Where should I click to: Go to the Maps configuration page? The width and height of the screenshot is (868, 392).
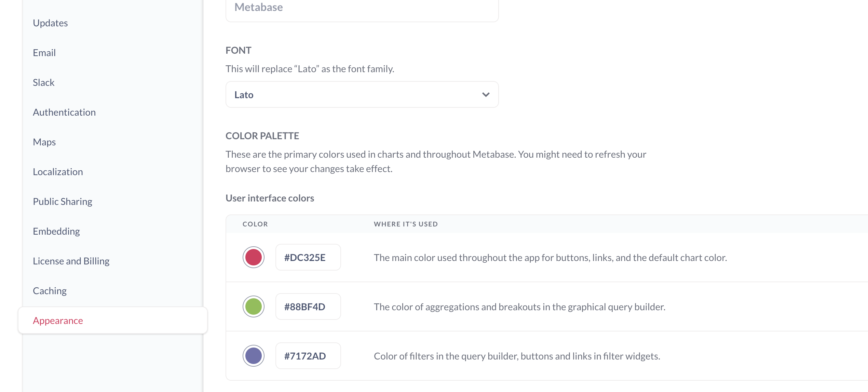click(44, 142)
